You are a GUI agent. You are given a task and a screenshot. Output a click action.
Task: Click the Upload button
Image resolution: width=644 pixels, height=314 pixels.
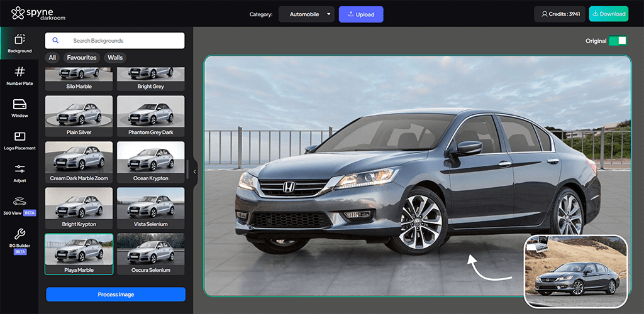pyautogui.click(x=361, y=14)
